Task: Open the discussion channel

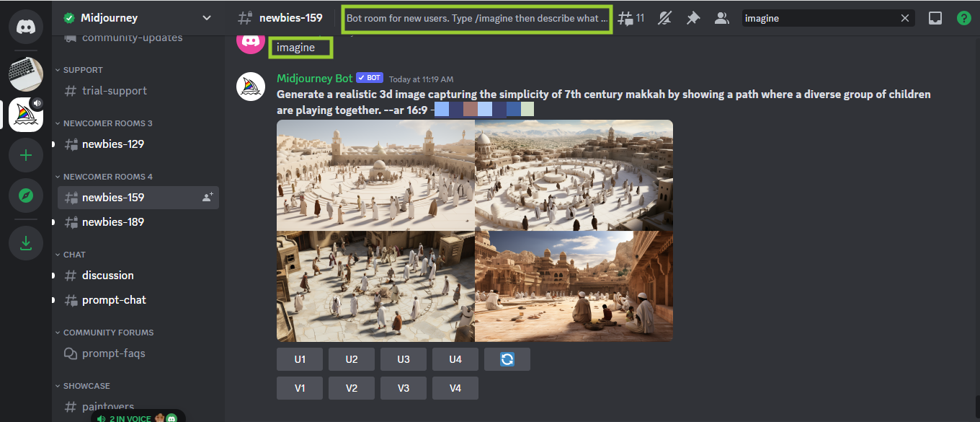Action: (108, 275)
